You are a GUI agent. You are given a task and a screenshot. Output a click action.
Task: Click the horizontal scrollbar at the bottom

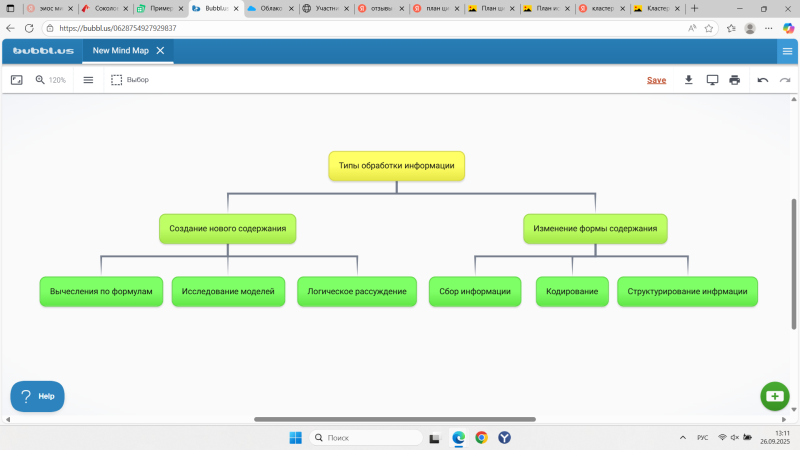pos(394,419)
